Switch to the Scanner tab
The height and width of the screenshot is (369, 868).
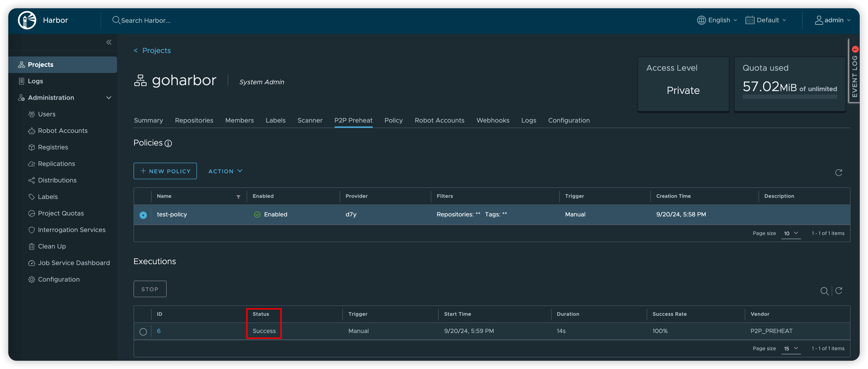coord(310,120)
